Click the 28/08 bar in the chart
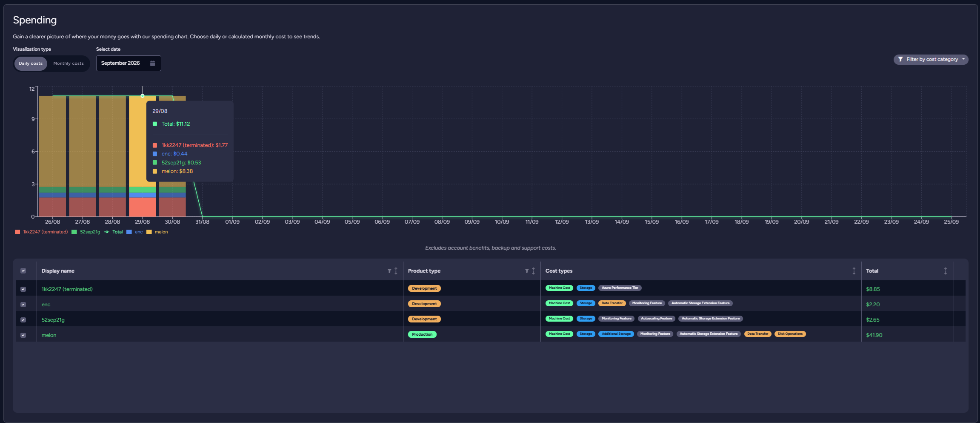 [112, 156]
